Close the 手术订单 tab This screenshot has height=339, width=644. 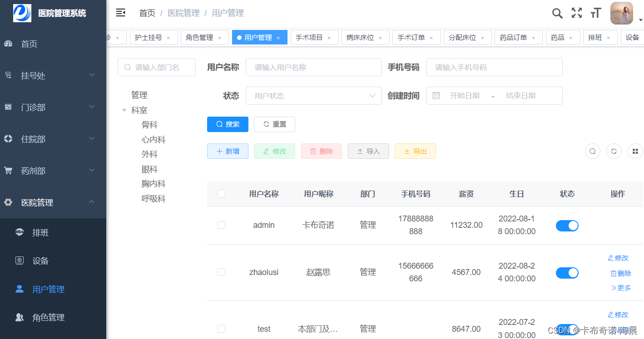coord(431,38)
